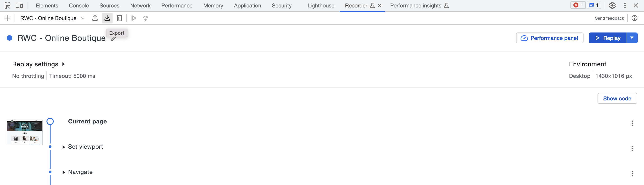This screenshot has width=644, height=185.
Task: Open the help question mark icon
Action: pyautogui.click(x=634, y=18)
